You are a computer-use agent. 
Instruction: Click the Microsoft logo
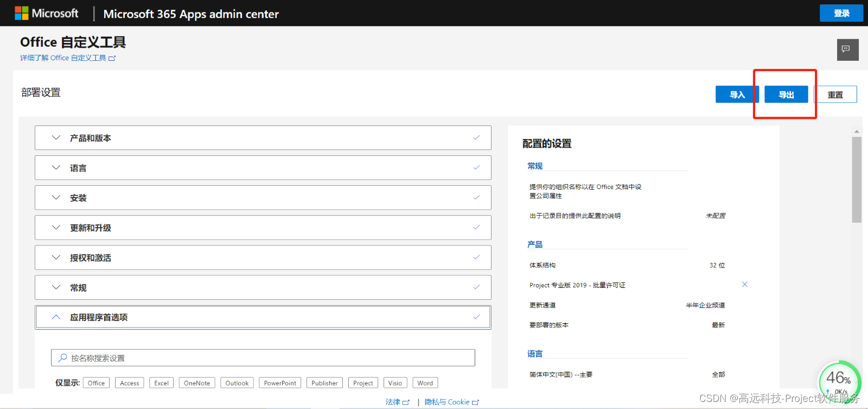click(46, 13)
